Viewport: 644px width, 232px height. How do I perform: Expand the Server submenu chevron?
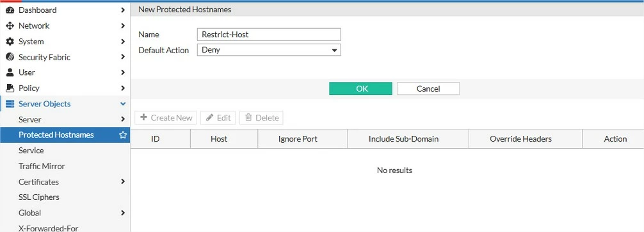pos(123,119)
